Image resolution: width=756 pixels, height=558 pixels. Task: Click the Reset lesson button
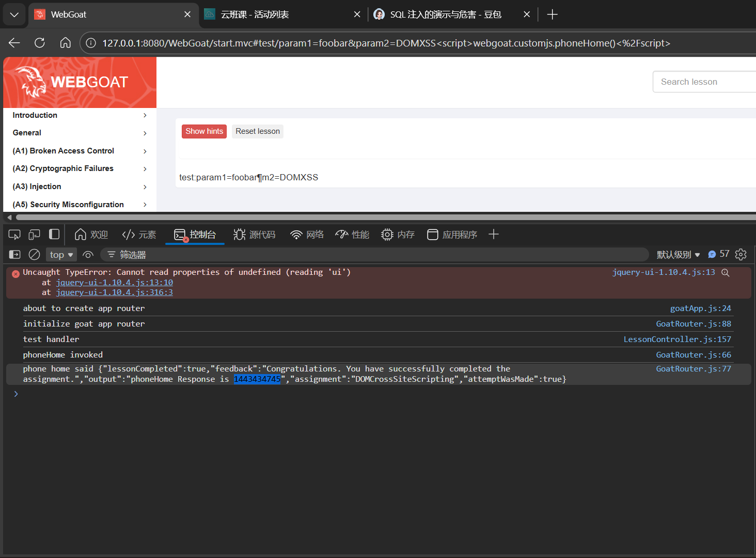click(258, 131)
